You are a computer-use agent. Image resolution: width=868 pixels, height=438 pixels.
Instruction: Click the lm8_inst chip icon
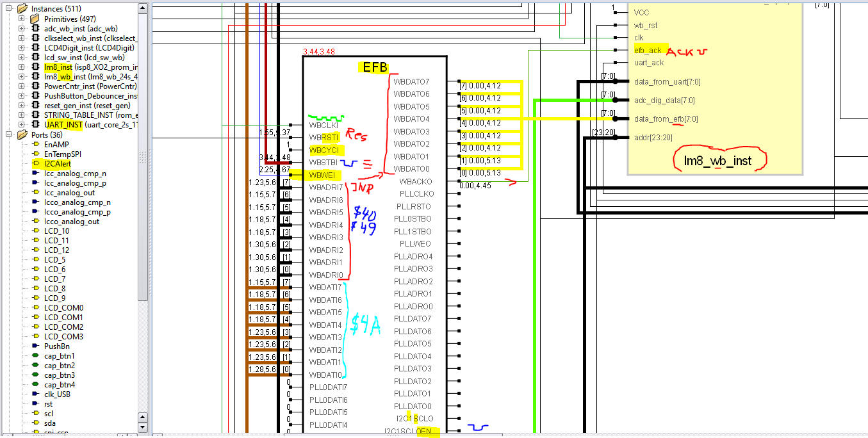(35, 67)
